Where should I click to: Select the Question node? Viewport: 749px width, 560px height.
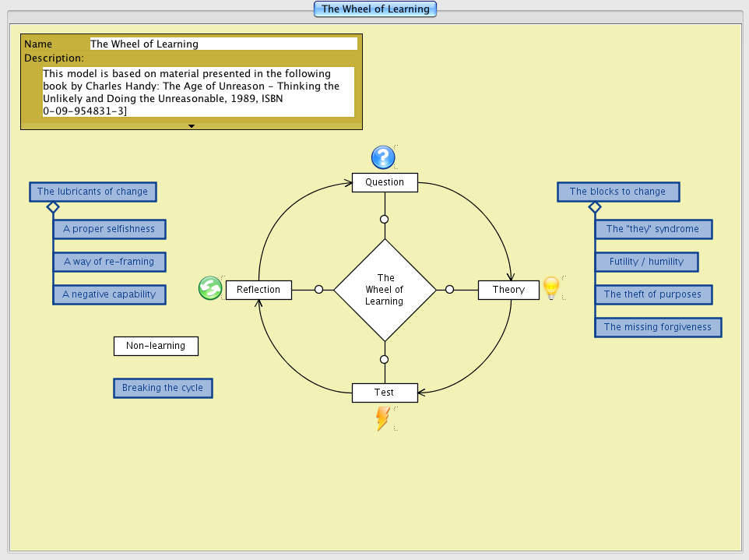tap(385, 182)
